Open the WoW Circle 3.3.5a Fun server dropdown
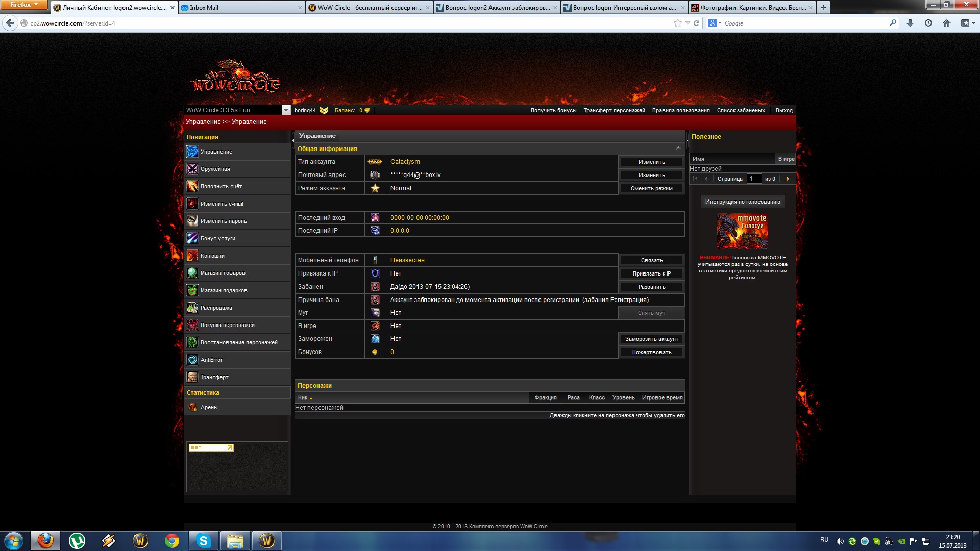The image size is (980, 551). [x=286, y=110]
